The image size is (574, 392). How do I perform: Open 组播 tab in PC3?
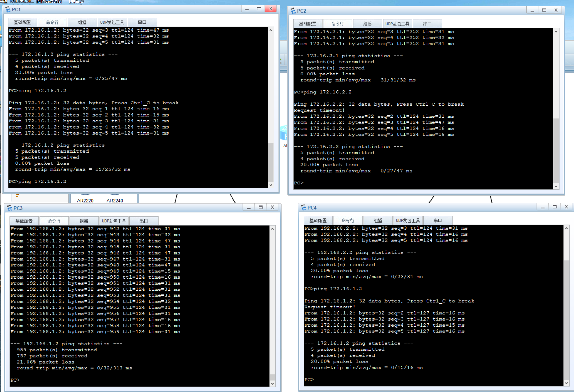(84, 221)
